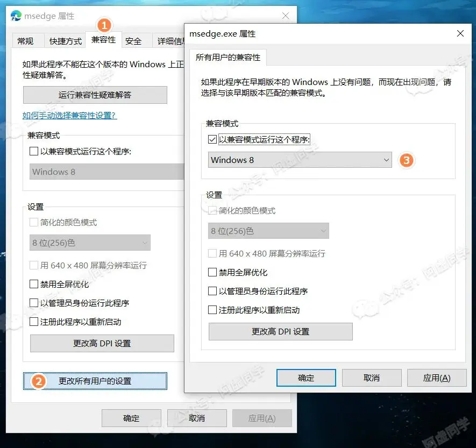Open 8 位(256)色 dropdown in msedge 属性 window
Viewport: 476px width, 448px height.
click(x=90, y=243)
